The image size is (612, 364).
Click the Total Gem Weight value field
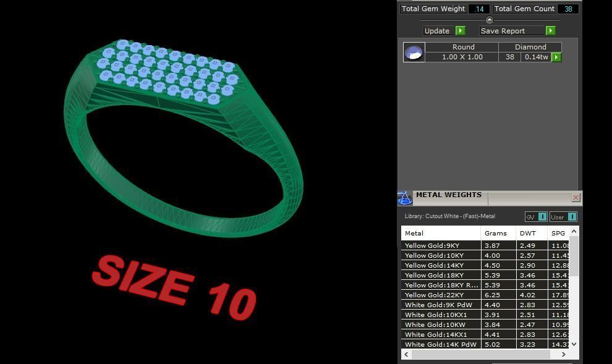[x=479, y=9]
